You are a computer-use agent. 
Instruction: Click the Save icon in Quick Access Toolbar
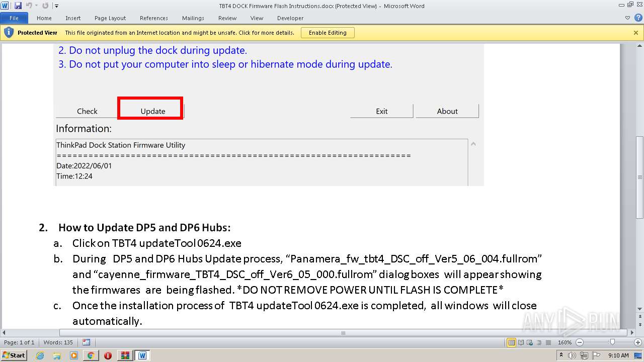point(18,6)
